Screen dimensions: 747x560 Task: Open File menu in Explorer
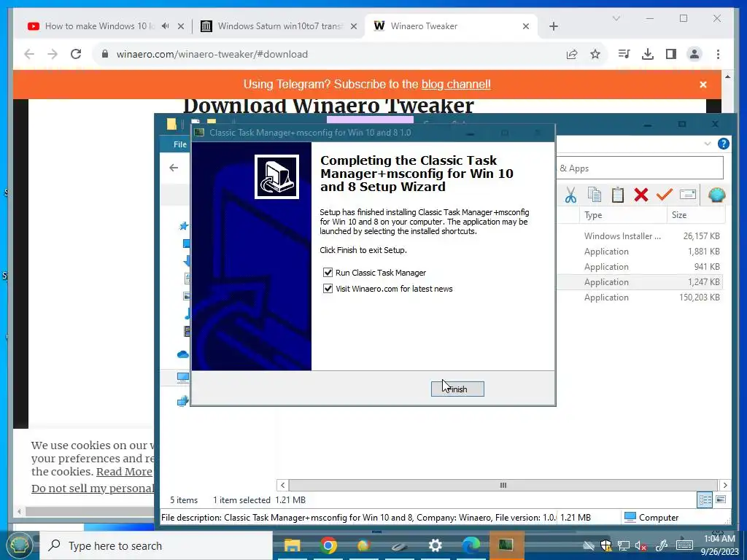(180, 144)
